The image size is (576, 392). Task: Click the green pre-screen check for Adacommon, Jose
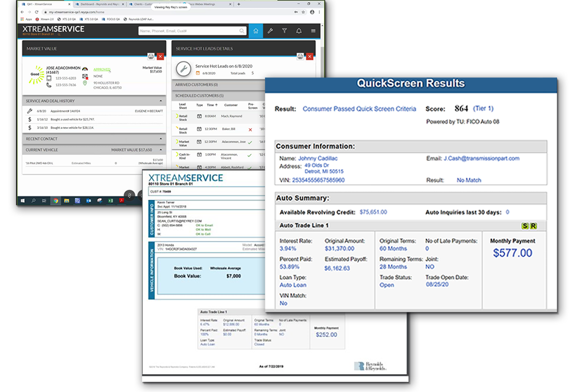tap(250, 142)
